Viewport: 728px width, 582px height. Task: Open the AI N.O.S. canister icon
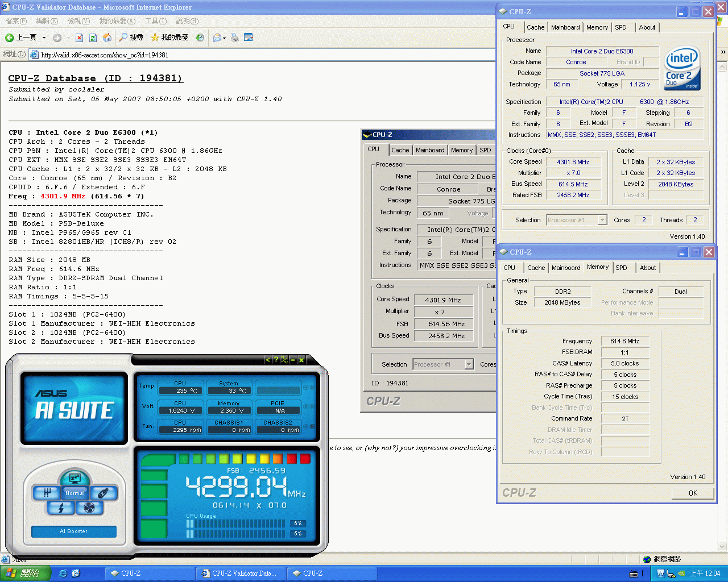[103, 493]
